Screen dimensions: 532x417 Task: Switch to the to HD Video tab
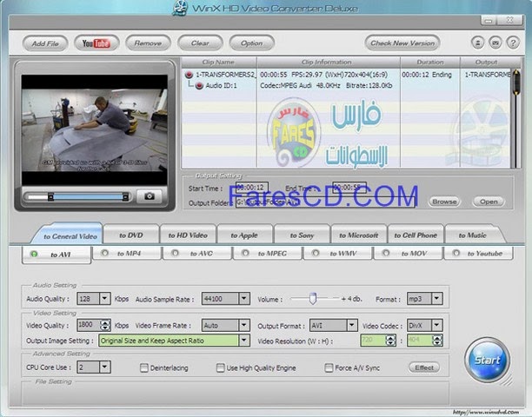point(188,235)
